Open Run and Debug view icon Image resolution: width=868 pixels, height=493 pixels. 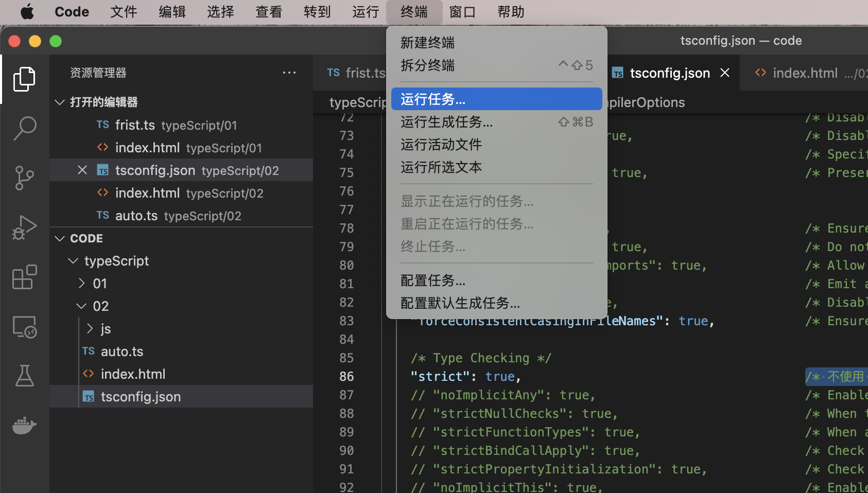[x=24, y=227]
